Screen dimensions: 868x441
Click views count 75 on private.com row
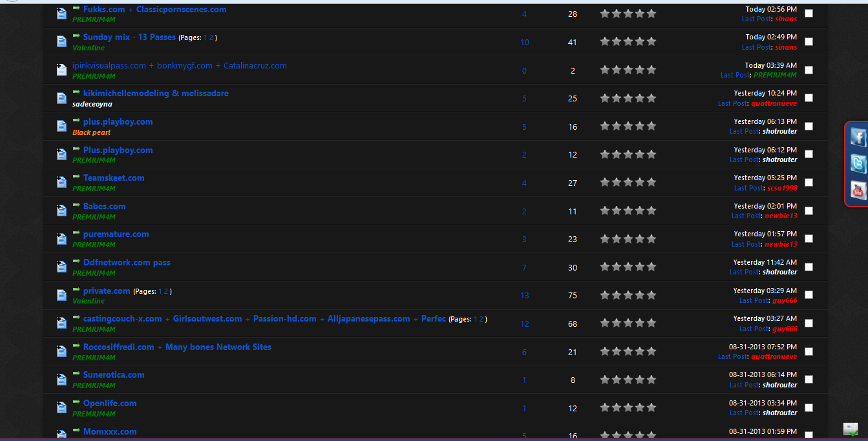[573, 296]
